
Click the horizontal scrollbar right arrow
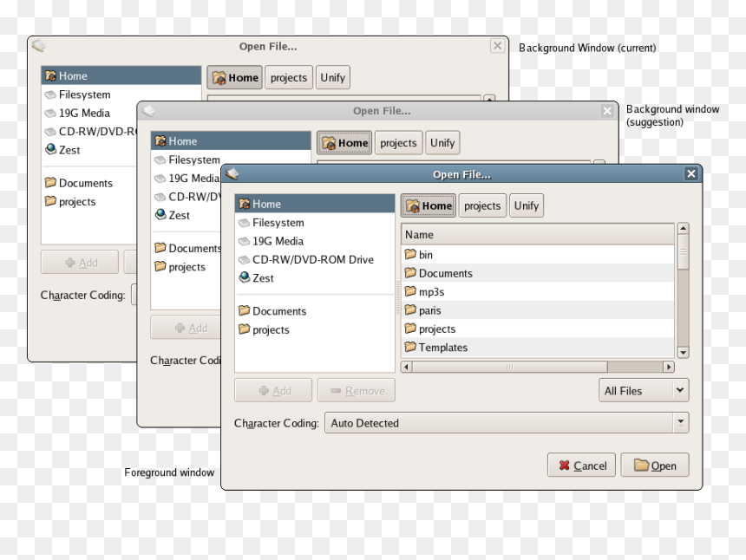click(669, 367)
